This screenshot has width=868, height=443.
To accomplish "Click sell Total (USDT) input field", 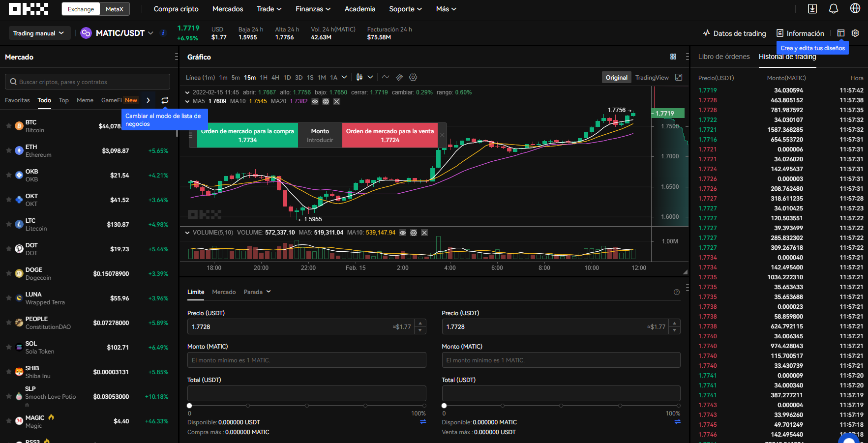I will tap(561, 393).
